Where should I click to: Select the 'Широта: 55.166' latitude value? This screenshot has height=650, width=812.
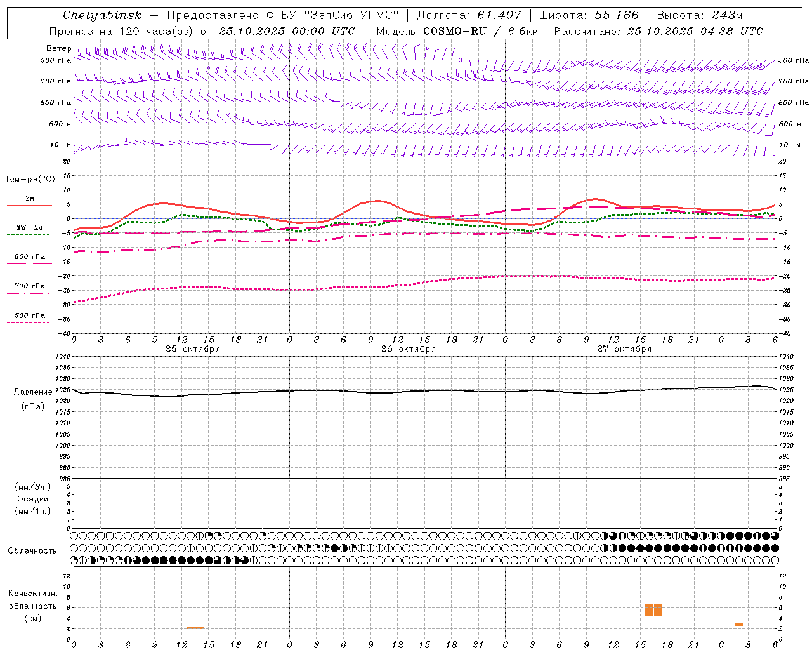click(x=588, y=15)
